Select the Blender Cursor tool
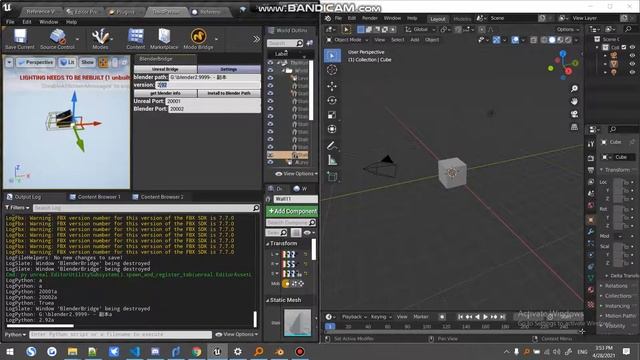The height and width of the screenshot is (360, 640). tap(332, 70)
